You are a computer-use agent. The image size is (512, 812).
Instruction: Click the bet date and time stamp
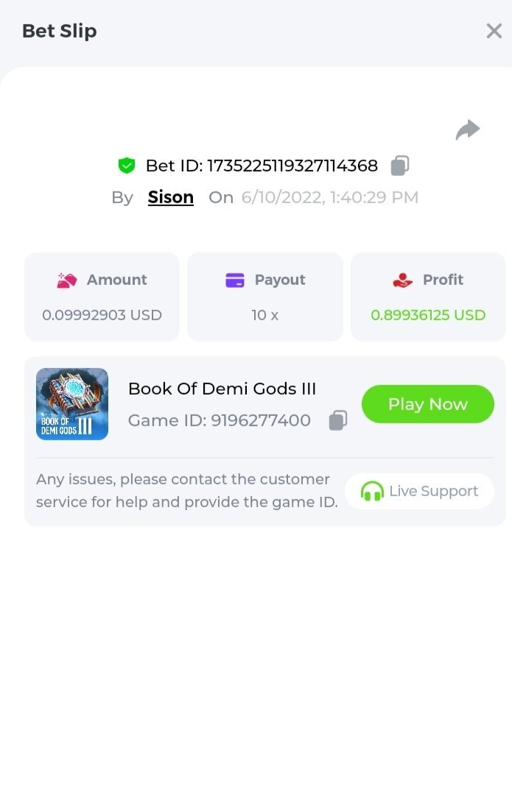(329, 197)
